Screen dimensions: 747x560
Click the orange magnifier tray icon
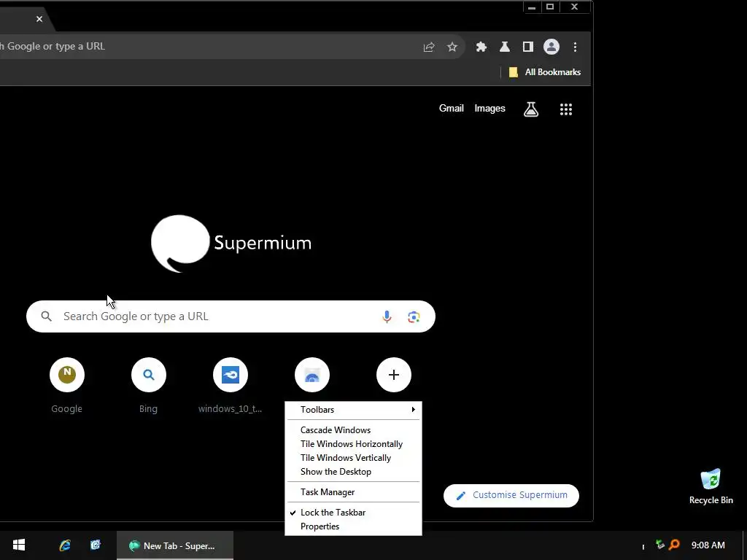coord(674,544)
